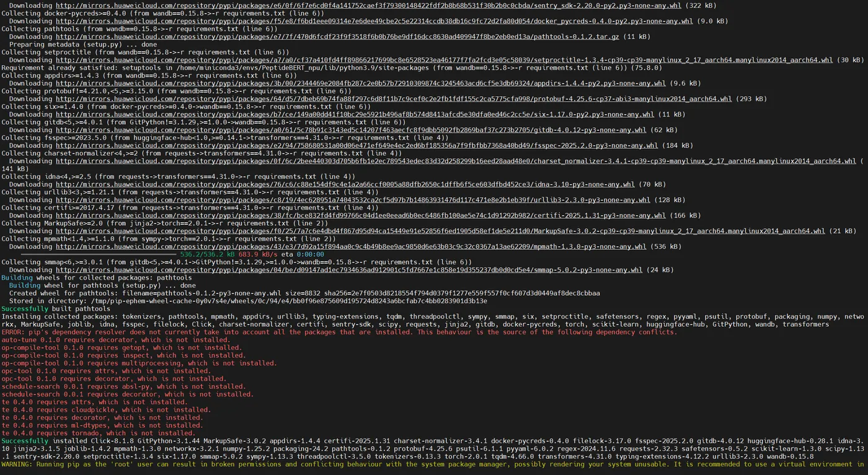Click the 'Successfully installed Click-8.1.8' line
The width and height of the screenshot is (868, 475).
pos(433,449)
